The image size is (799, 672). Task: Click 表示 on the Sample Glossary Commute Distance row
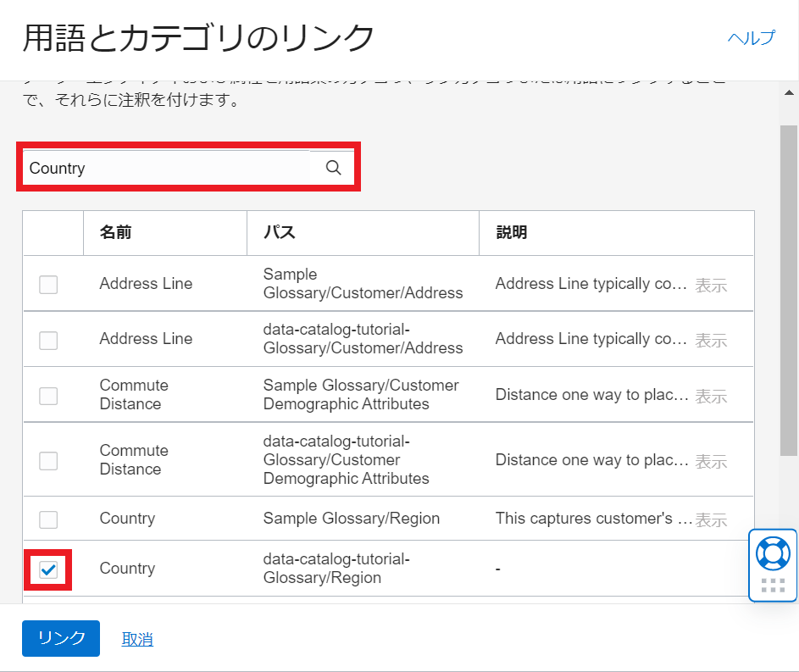pos(710,396)
